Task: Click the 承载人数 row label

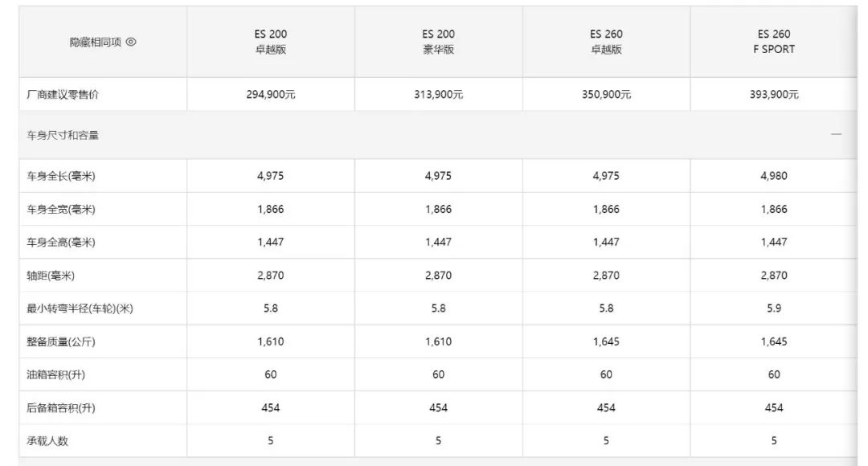Action: (x=50, y=441)
